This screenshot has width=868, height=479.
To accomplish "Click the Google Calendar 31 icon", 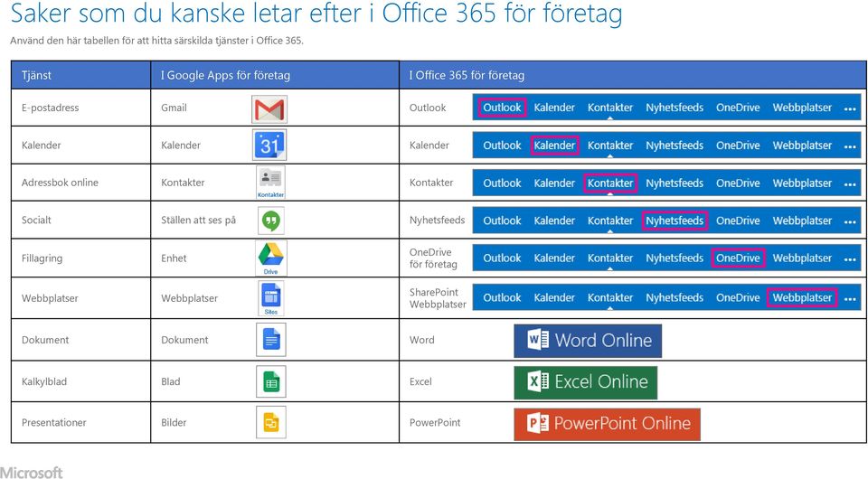I will [269, 145].
